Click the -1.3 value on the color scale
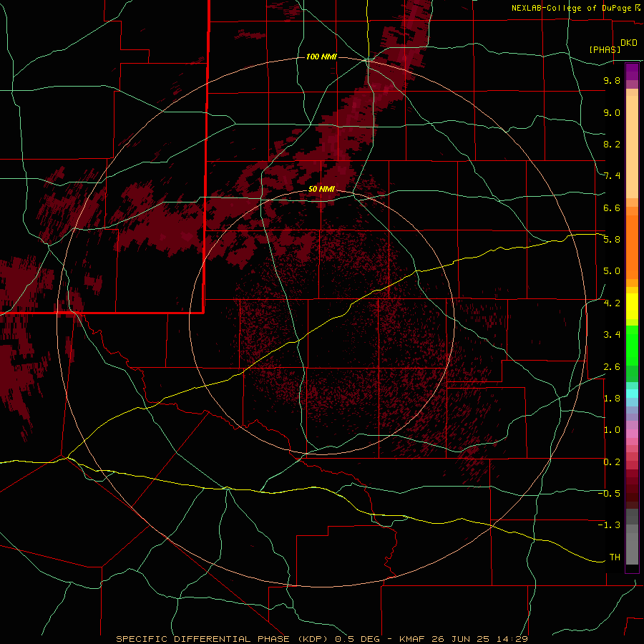This screenshot has height=644, width=644. point(609,525)
